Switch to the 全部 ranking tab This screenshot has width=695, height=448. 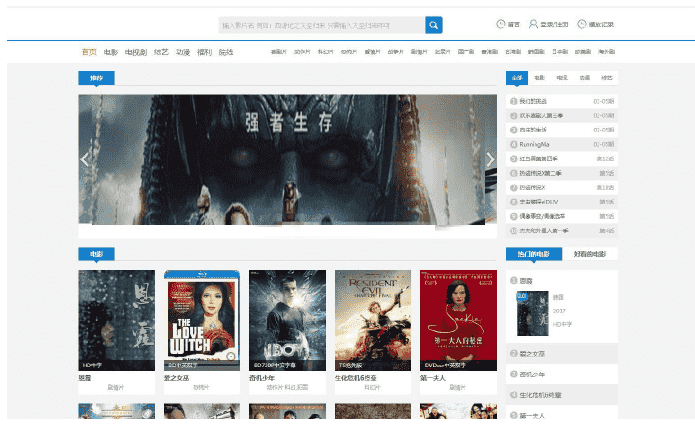coord(516,77)
